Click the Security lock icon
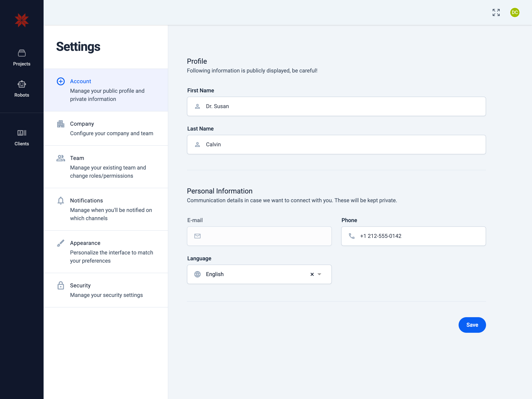 coord(61,285)
